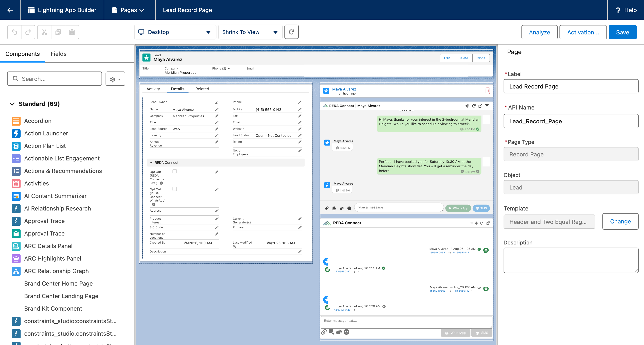This screenshot has height=345, width=644.
Task: Click the Help question mark icon
Action: tap(618, 10)
